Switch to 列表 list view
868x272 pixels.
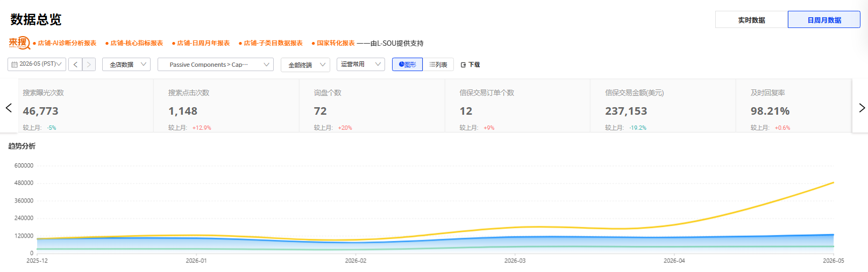pos(438,65)
